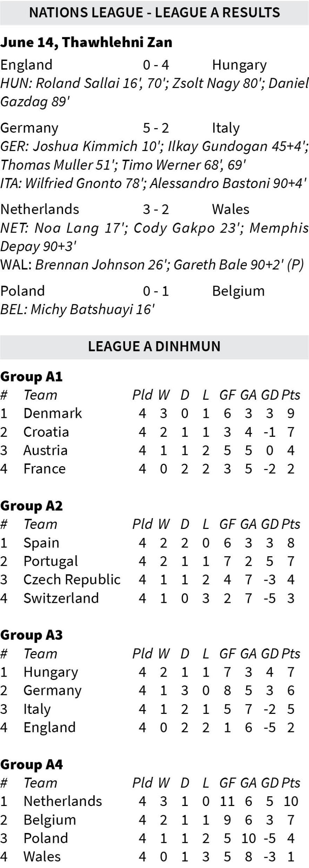
Task: Click the Nations League results header
Action: tap(154, 13)
